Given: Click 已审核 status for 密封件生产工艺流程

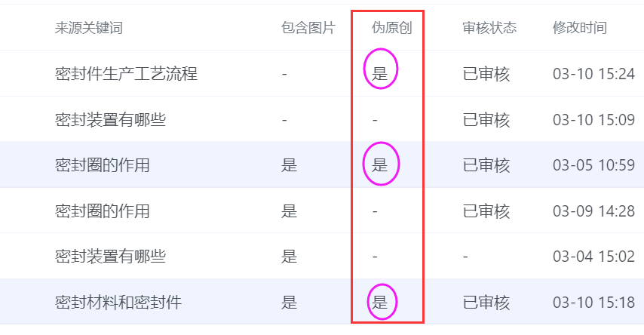Looking at the screenshot, I should click(486, 74).
